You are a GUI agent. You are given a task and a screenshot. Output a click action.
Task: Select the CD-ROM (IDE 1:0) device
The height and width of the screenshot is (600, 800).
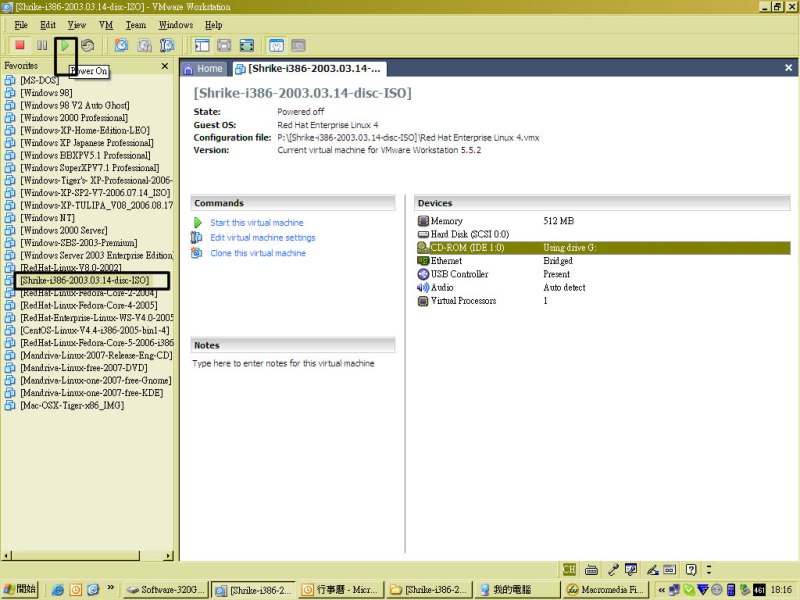[603, 248]
